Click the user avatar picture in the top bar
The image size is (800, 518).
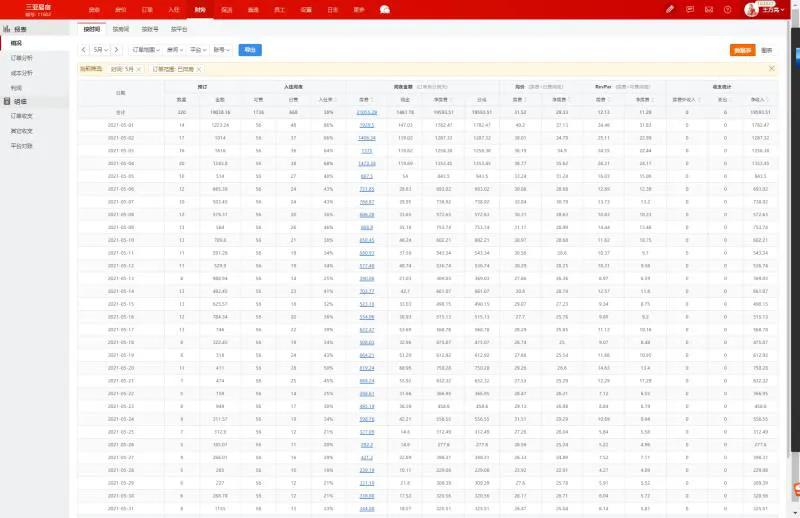pyautogui.click(x=751, y=9)
